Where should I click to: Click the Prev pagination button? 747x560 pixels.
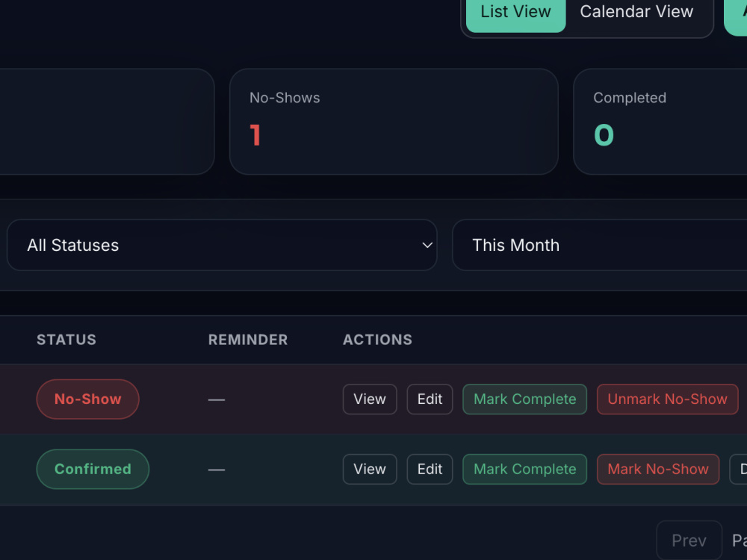689,541
